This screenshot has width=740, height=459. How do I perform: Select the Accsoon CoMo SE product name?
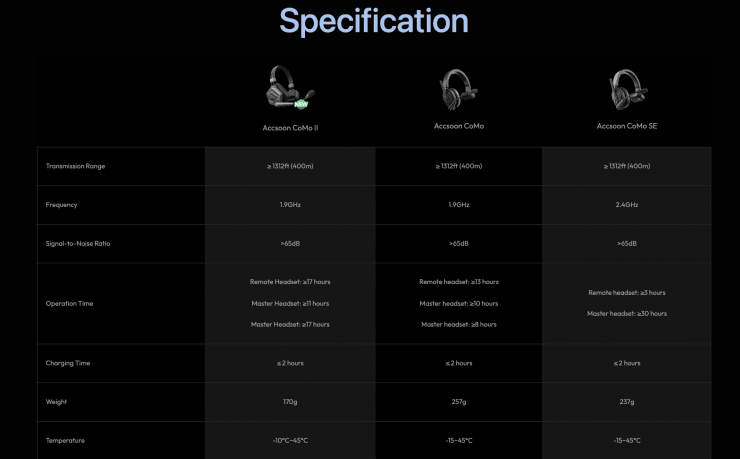coord(627,126)
